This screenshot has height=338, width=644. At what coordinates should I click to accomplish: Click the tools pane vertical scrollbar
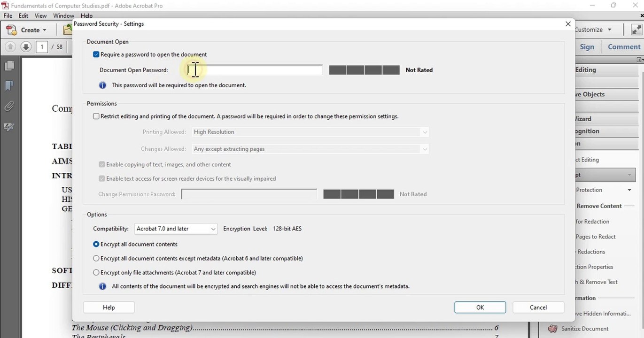pyautogui.click(x=641, y=197)
